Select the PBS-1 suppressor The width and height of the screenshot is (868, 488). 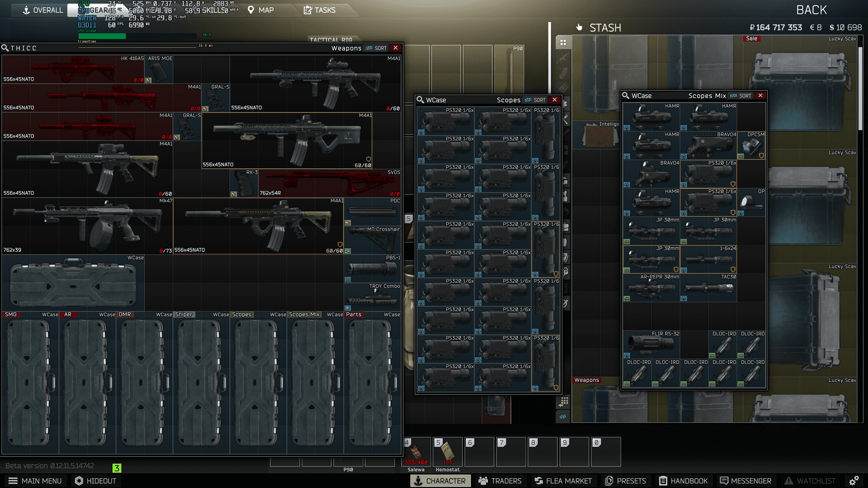pyautogui.click(x=372, y=269)
